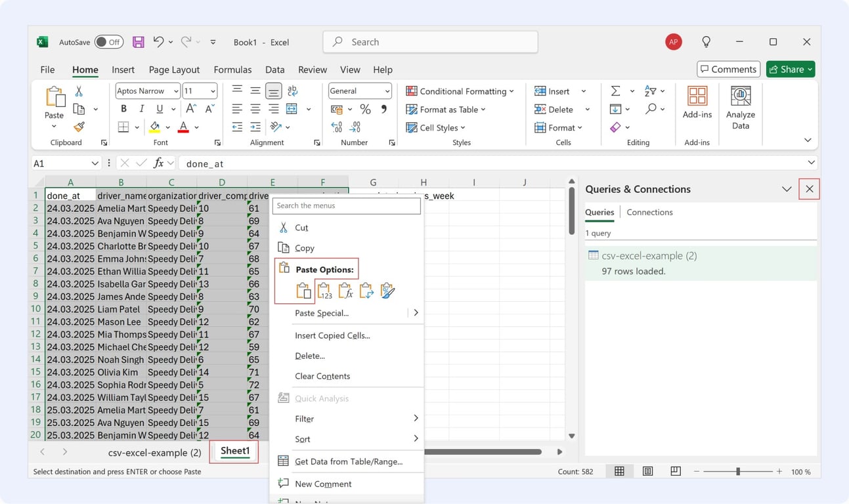Click the Comma Style icon

point(384,109)
